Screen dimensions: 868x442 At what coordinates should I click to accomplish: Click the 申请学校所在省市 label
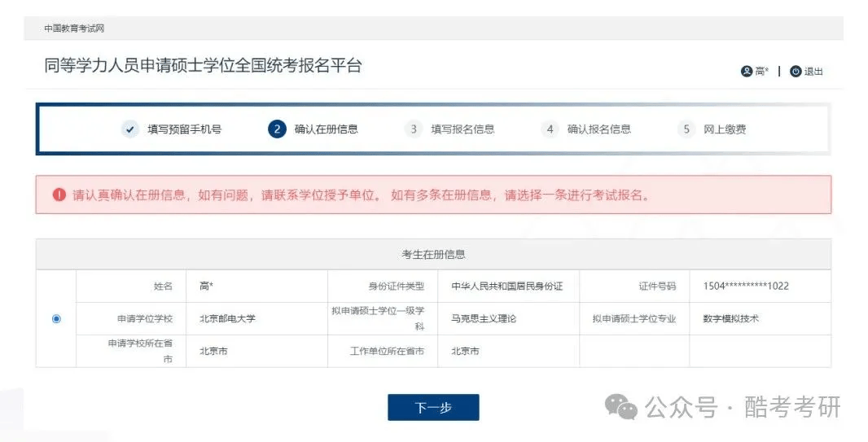[x=140, y=352]
